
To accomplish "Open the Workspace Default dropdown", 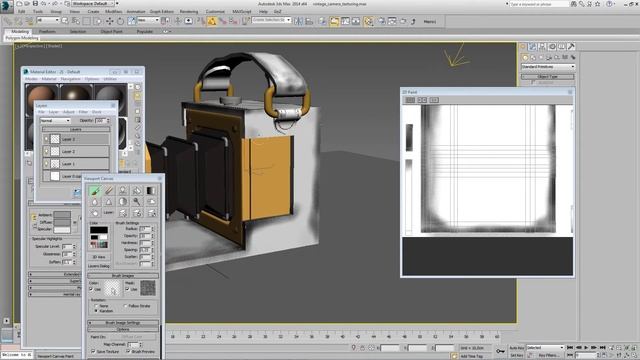I will click(x=93, y=3).
